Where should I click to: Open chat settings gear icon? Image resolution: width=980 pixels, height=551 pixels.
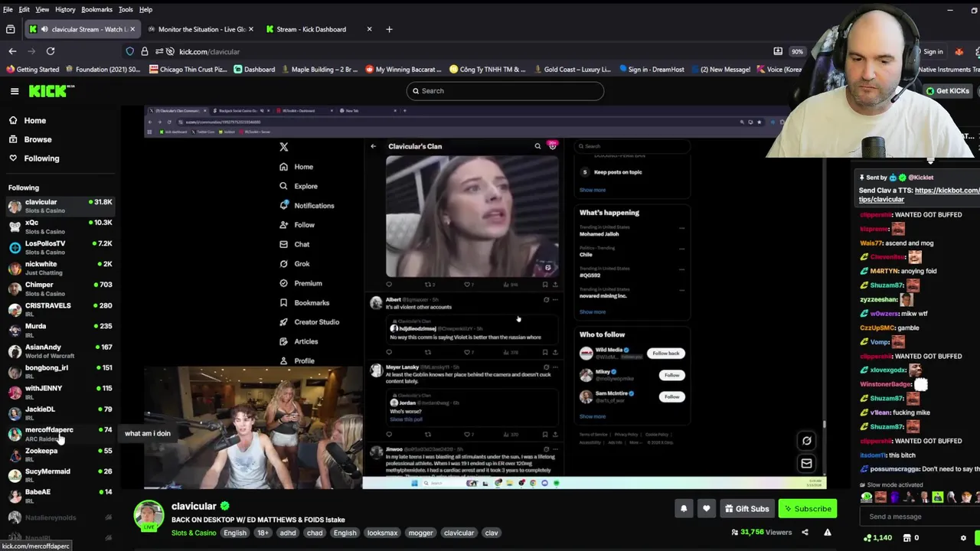[x=963, y=538]
